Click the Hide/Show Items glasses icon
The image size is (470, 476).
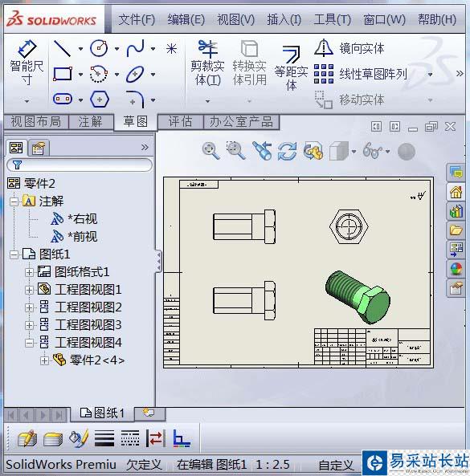(x=373, y=151)
